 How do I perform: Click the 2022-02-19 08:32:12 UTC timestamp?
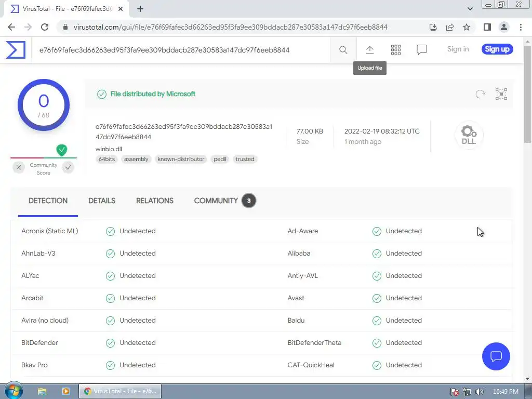pos(382,131)
